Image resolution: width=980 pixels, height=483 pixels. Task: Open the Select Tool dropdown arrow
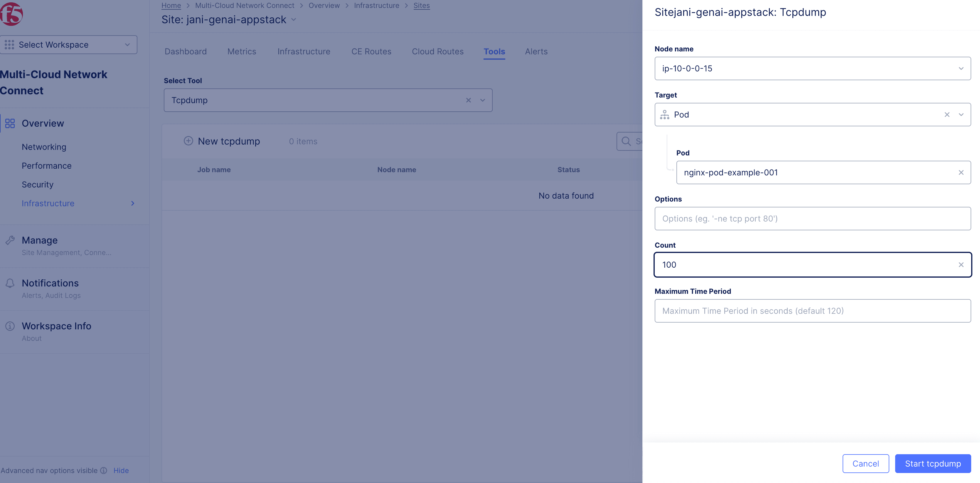(x=482, y=100)
